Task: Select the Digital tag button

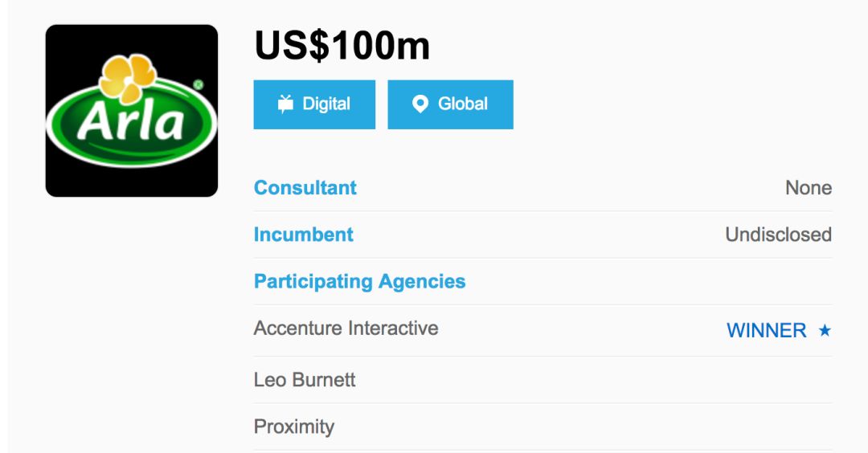Action: click(314, 104)
